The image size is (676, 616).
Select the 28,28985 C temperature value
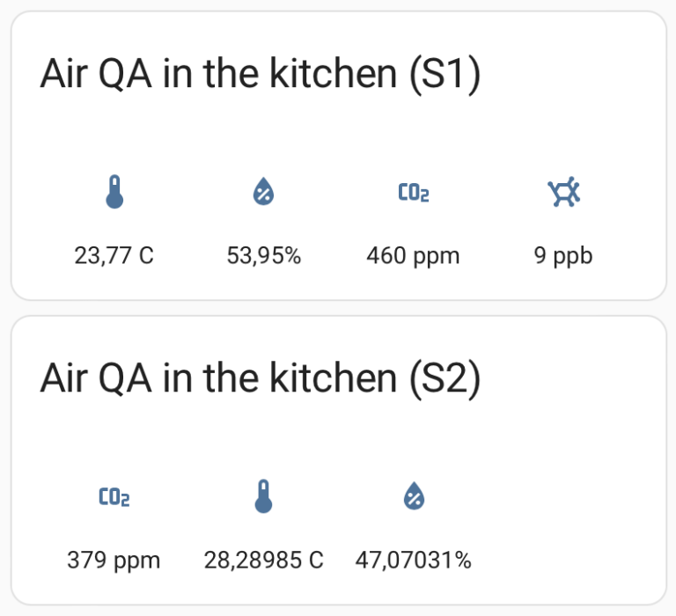[x=264, y=561]
